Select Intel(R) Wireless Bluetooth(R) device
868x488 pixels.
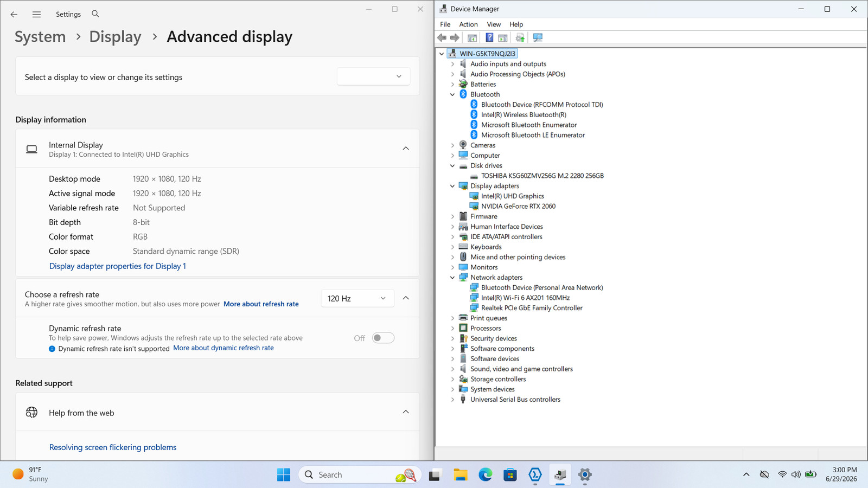tap(524, 114)
